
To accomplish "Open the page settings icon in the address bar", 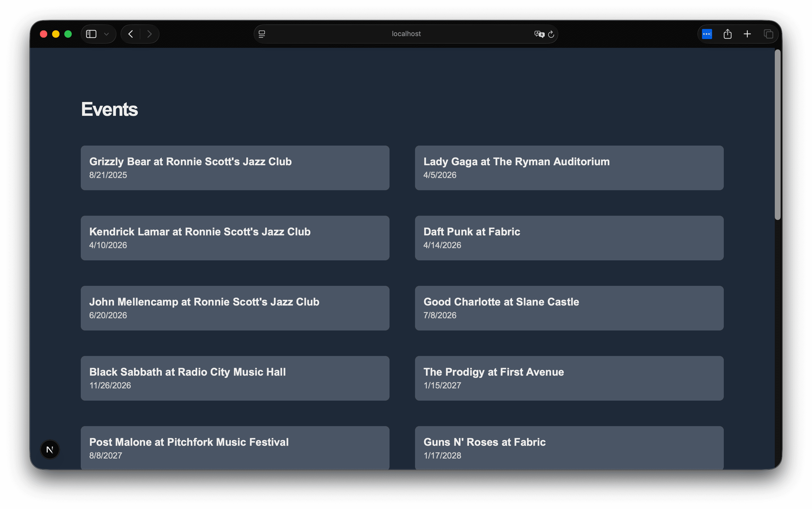I will pos(262,34).
